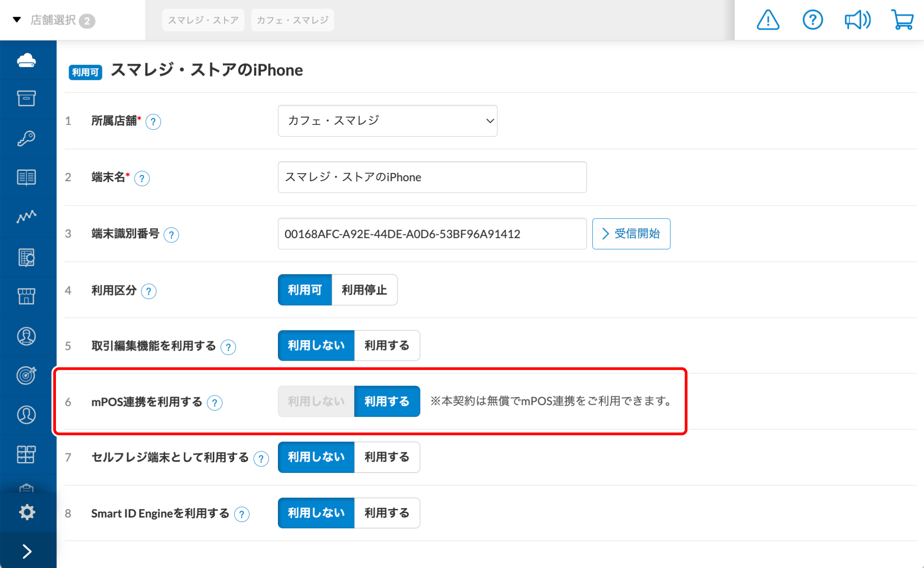
Task: Set 利用区分 to 利用停止
Action: (x=365, y=290)
